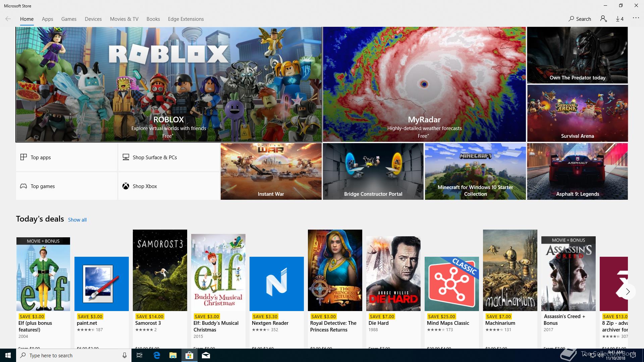Switch to the Games tab

[69, 19]
